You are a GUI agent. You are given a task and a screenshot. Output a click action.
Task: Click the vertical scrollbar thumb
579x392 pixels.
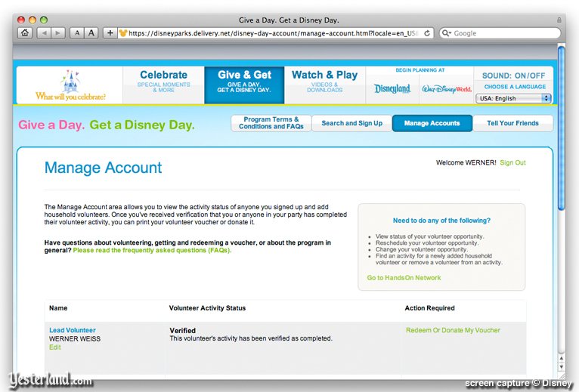coord(562,128)
